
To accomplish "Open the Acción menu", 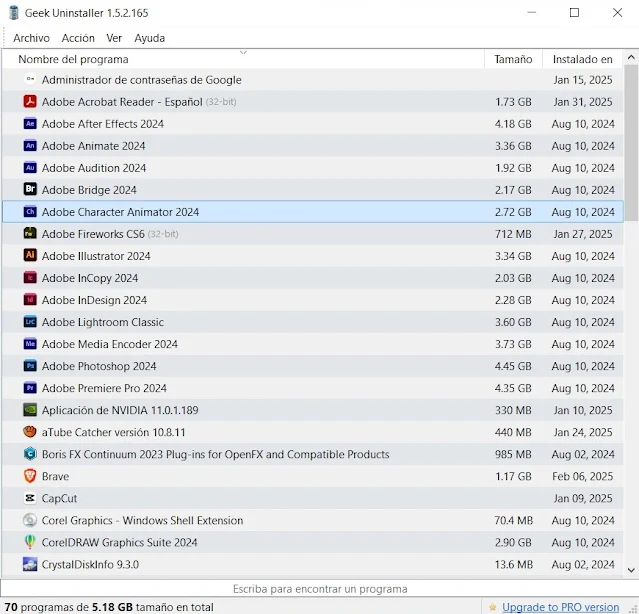I will coord(78,38).
